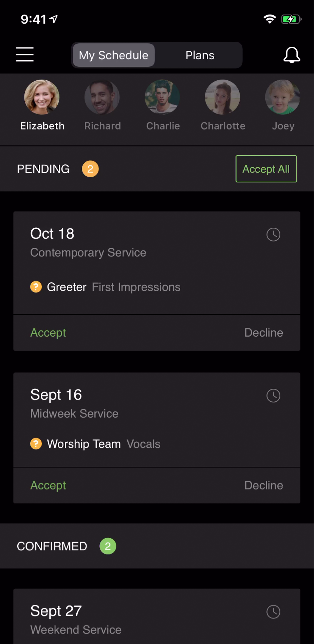Image resolution: width=314 pixels, height=644 pixels.
Task: Tap clock icon on Oct 18 card
Action: click(273, 234)
